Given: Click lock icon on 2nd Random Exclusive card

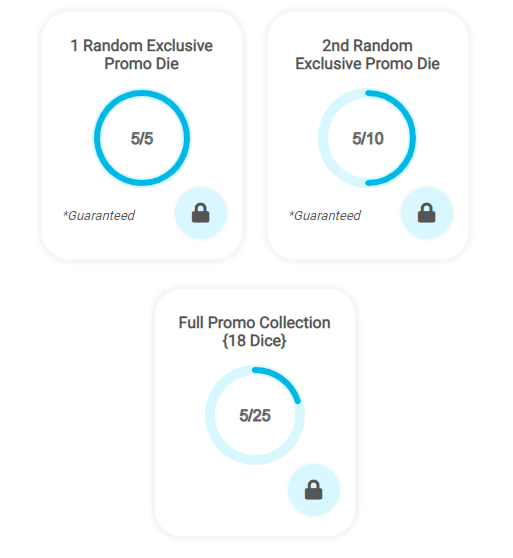Looking at the screenshot, I should [427, 213].
